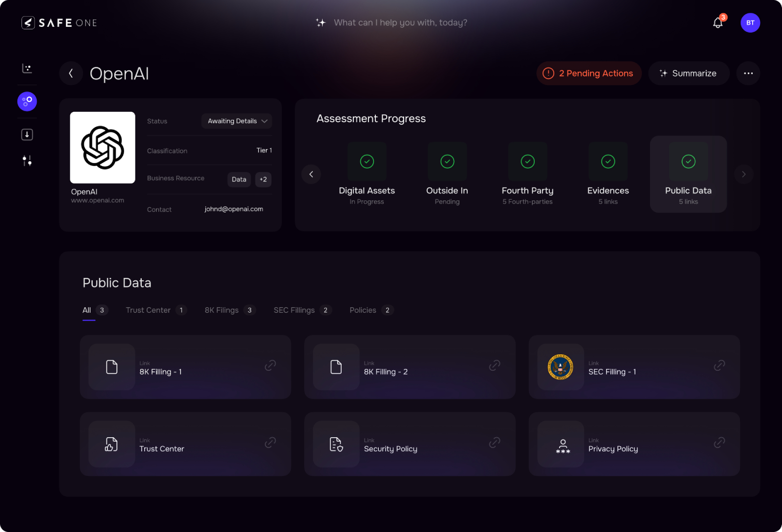The width and height of the screenshot is (782, 532).
Task: Click the www.openai.com website link
Action: tap(98, 200)
